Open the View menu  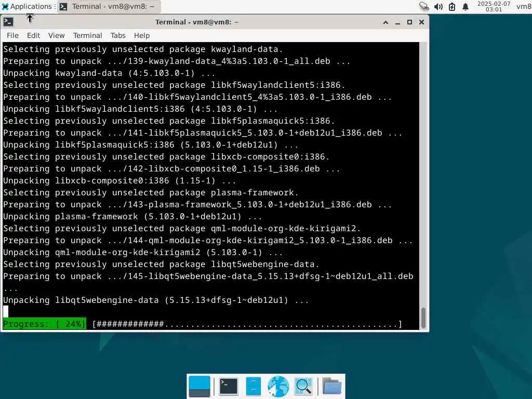(x=56, y=35)
